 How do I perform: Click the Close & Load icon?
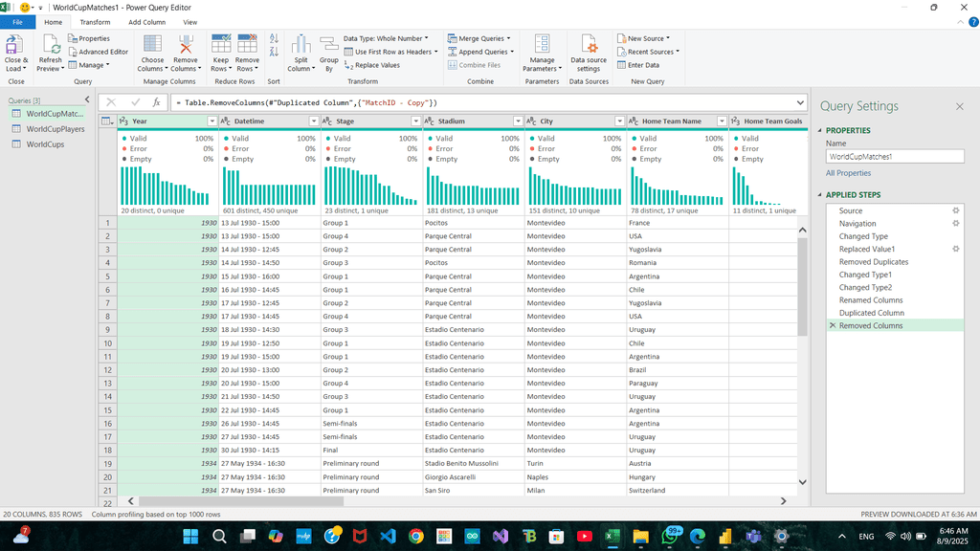(x=14, y=46)
